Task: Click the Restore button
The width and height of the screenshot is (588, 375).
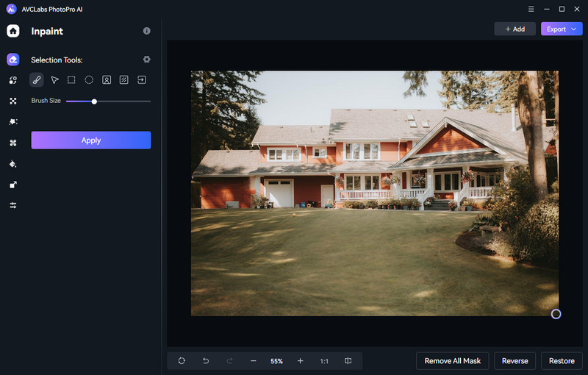Action: (562, 361)
